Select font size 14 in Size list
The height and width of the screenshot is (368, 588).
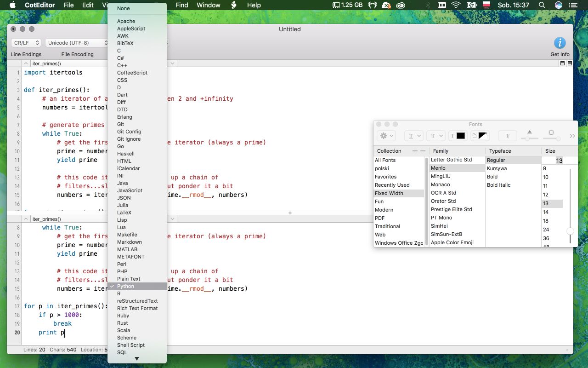[x=552, y=212]
